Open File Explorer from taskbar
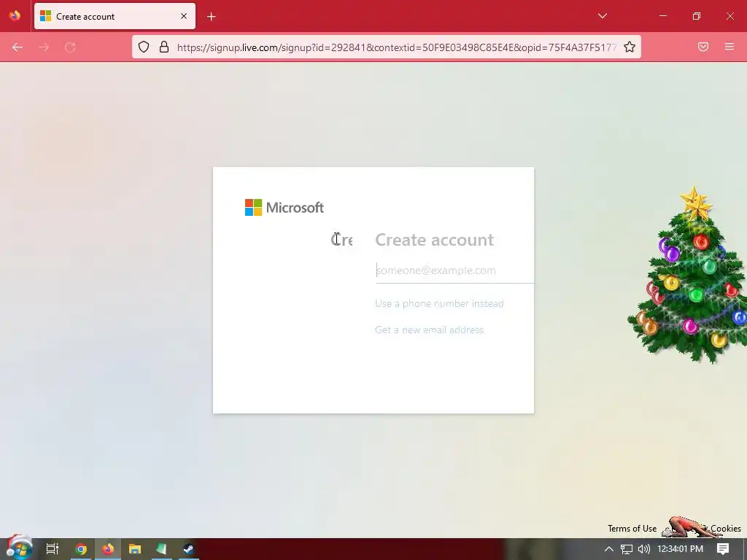747x560 pixels. tap(135, 549)
